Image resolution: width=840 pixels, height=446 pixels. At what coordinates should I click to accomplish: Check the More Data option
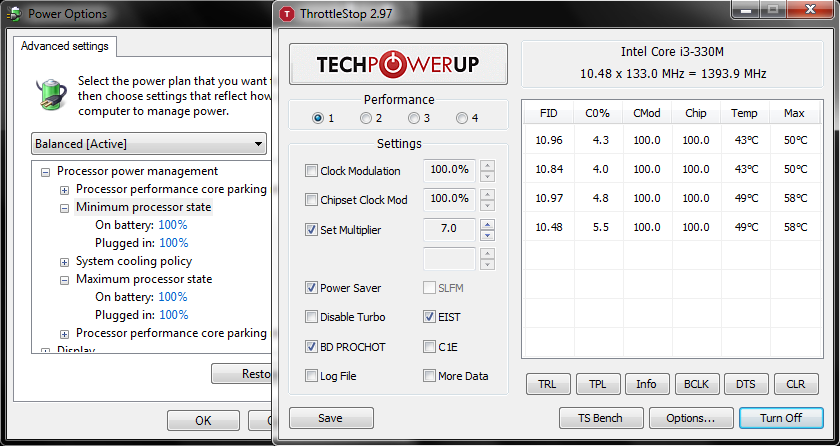(x=429, y=375)
